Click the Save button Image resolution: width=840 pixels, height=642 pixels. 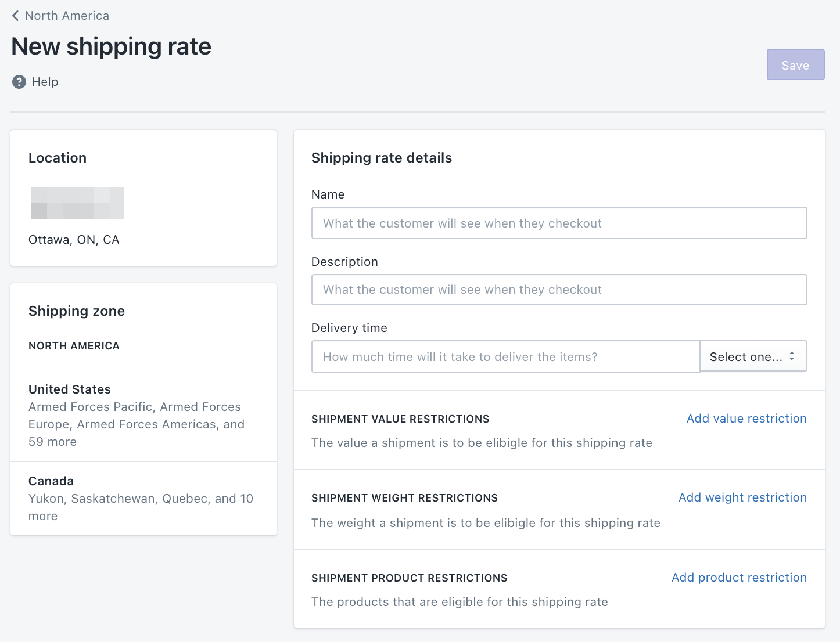tap(795, 64)
